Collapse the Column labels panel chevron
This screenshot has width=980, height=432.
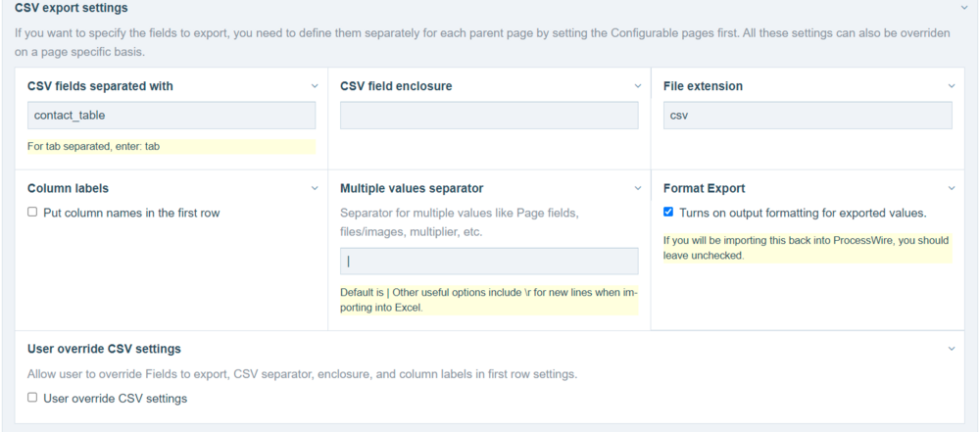pos(315,188)
